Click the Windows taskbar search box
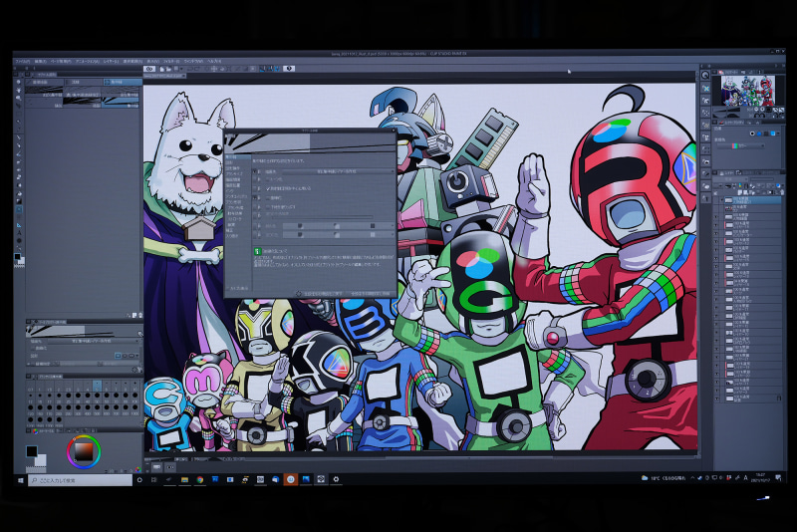Viewport: 797px width, 532px height. tap(81, 480)
